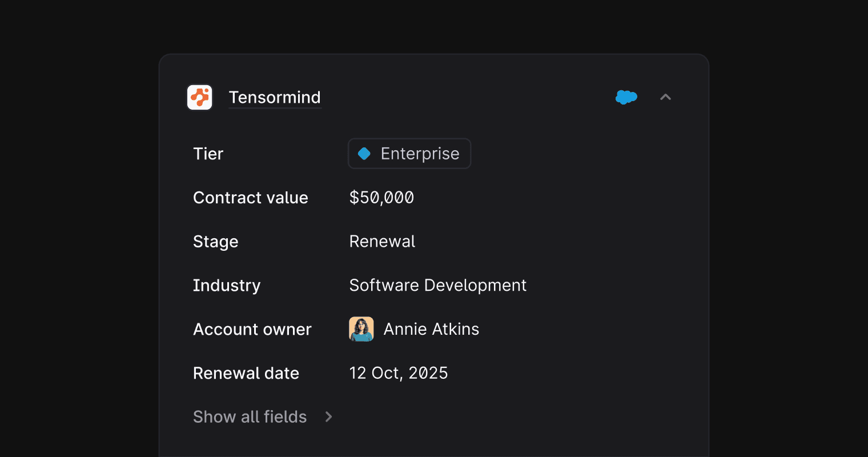Click the $50,000 contract value

click(381, 198)
